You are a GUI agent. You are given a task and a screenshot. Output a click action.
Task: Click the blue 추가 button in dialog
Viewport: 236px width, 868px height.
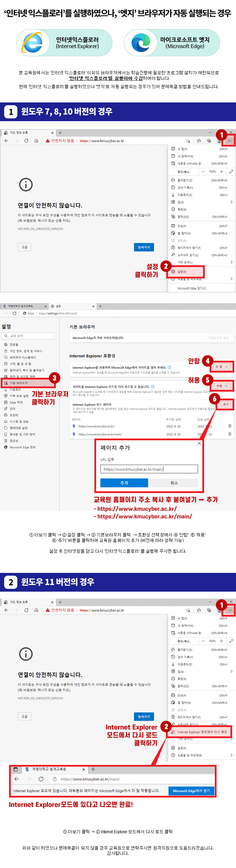pyautogui.click(x=124, y=483)
